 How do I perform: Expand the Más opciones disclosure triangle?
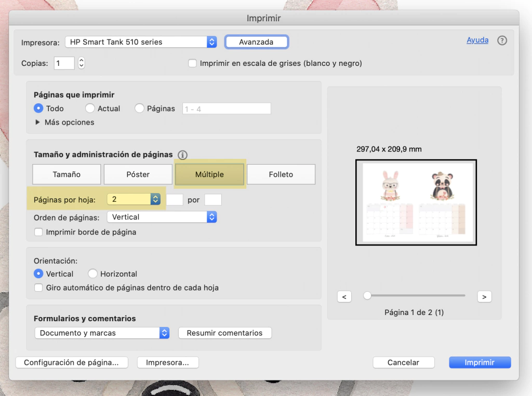click(37, 122)
